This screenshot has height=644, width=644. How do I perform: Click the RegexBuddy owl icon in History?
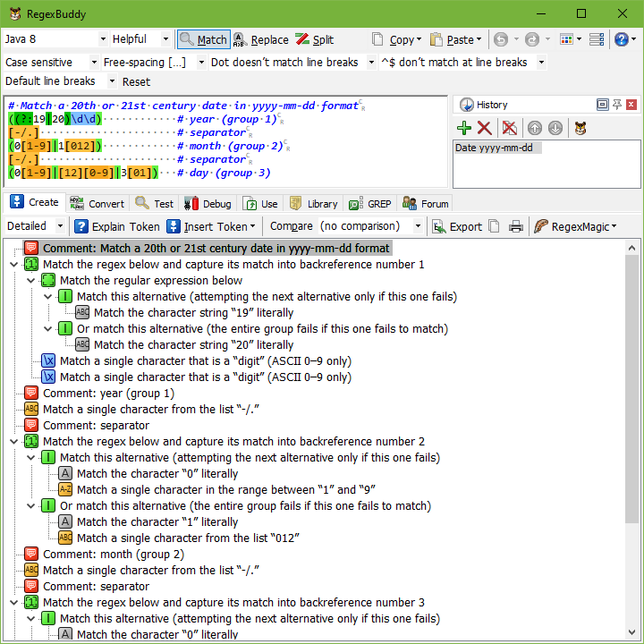[580, 128]
